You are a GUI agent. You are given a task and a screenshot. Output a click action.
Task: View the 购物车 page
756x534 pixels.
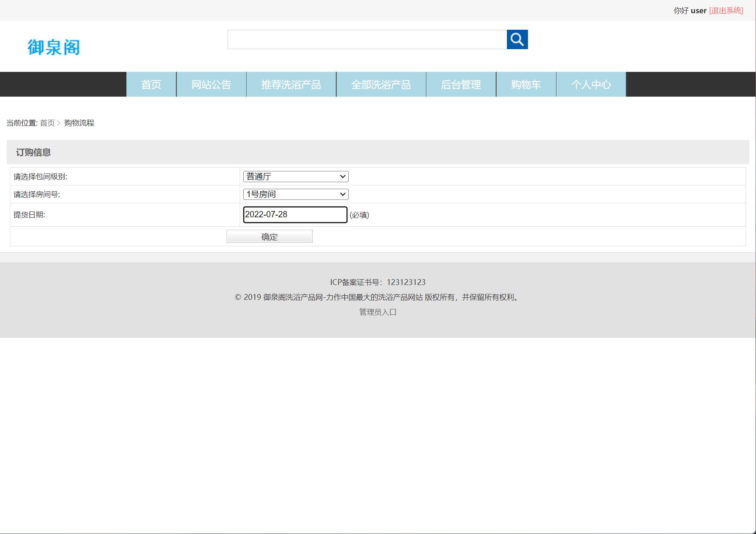tap(526, 84)
